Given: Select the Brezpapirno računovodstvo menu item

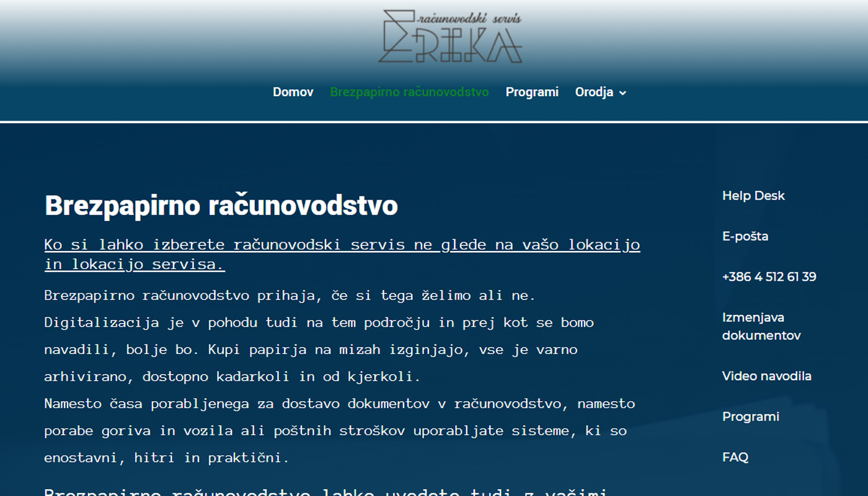Looking at the screenshot, I should pos(409,92).
